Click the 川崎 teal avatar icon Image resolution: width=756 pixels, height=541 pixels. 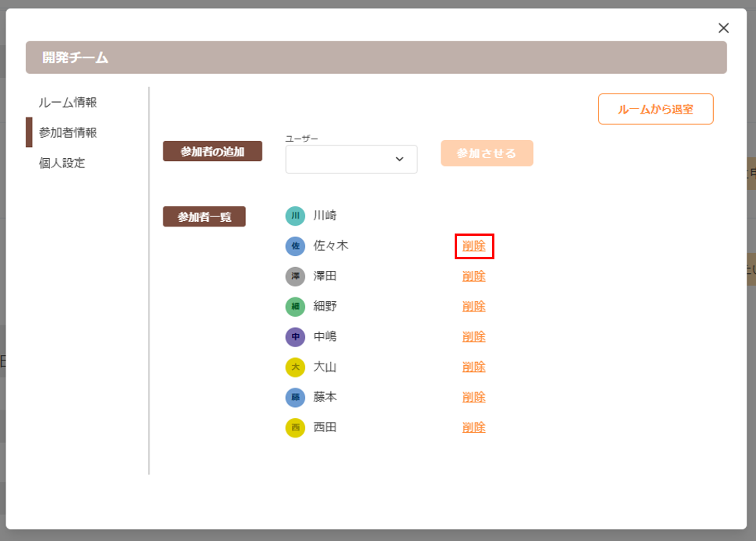point(295,216)
